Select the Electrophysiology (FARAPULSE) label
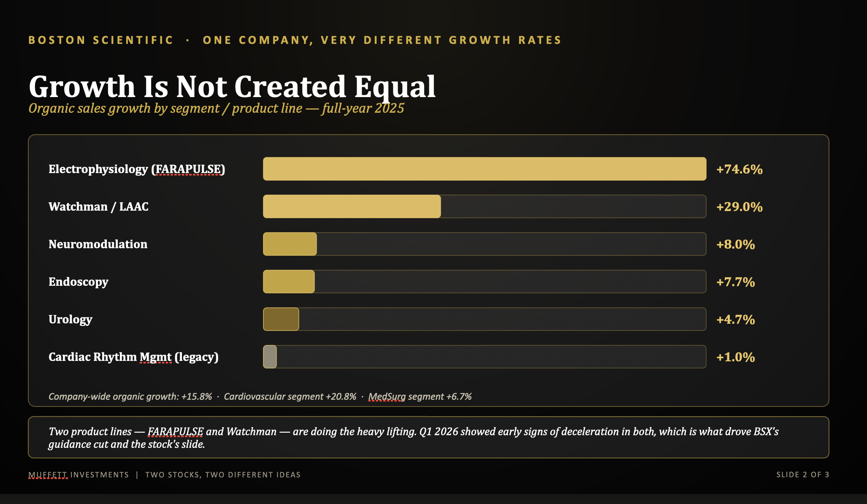 (x=137, y=169)
